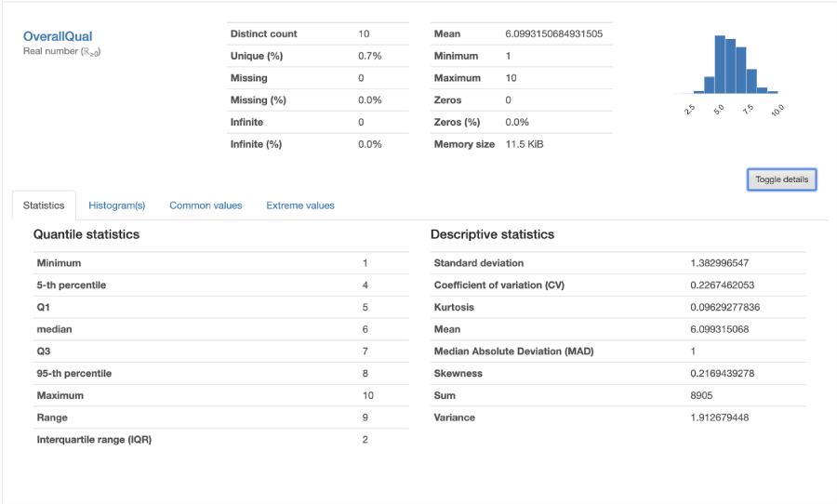Open the OverallQual variable link
Image resolution: width=837 pixels, height=504 pixels.
coord(58,36)
